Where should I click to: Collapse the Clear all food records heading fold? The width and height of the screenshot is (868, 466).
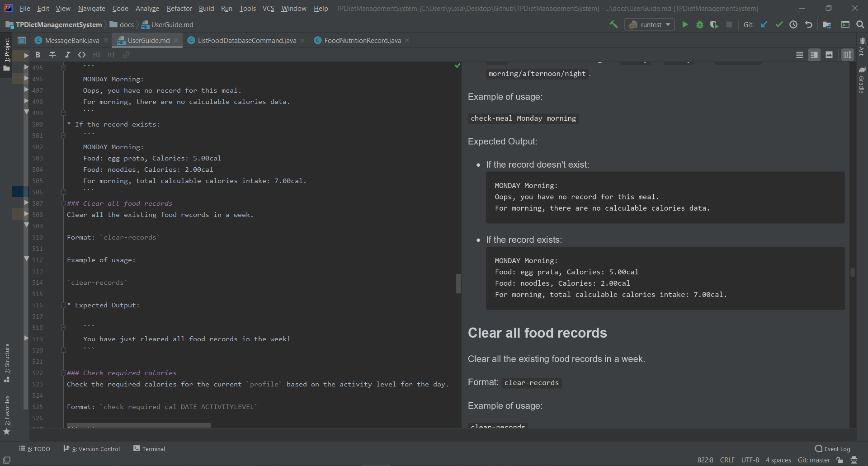point(63,203)
